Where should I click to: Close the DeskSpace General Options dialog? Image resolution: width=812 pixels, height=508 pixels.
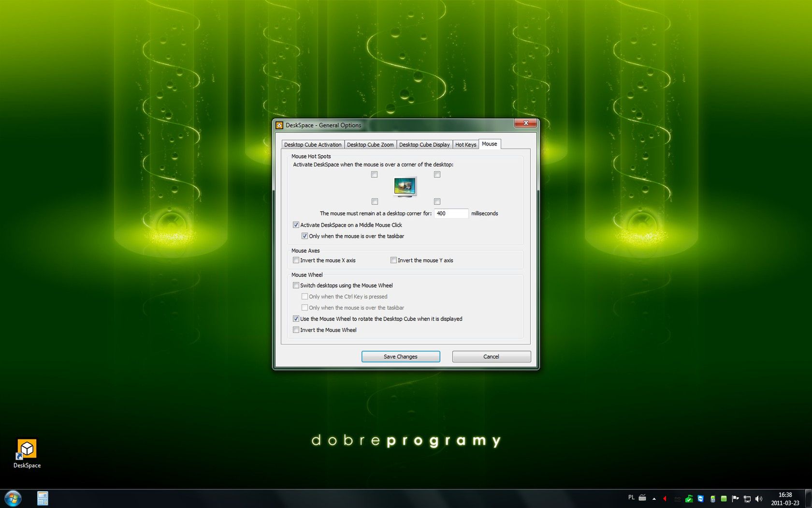(x=525, y=123)
